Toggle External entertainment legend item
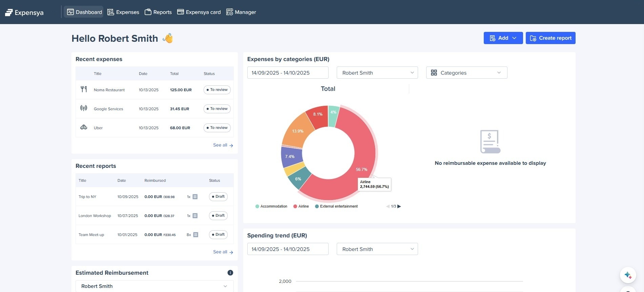 (x=336, y=206)
